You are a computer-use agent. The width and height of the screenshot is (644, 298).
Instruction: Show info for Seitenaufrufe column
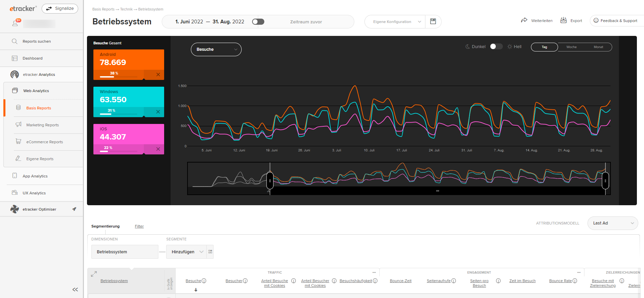click(x=454, y=281)
